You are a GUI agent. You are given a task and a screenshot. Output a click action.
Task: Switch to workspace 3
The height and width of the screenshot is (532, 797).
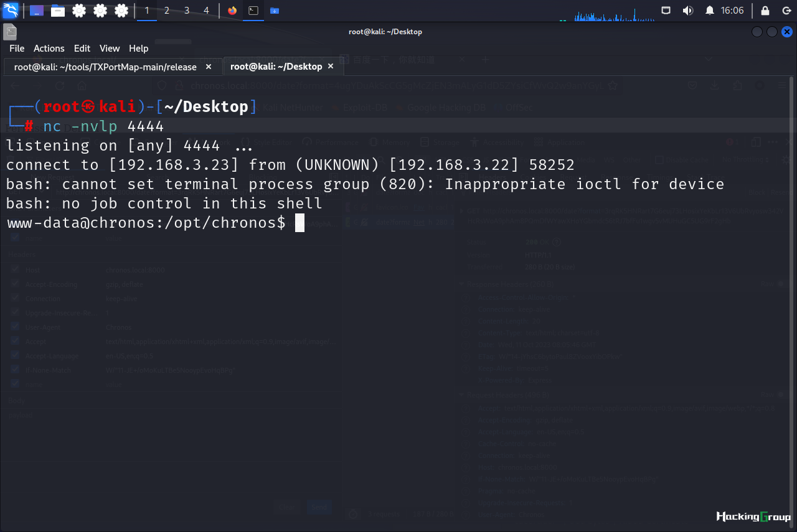[186, 11]
